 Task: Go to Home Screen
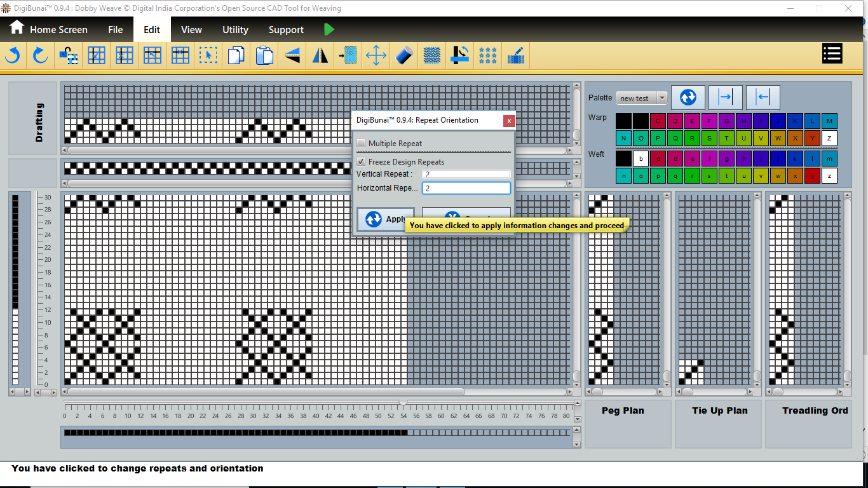48,29
